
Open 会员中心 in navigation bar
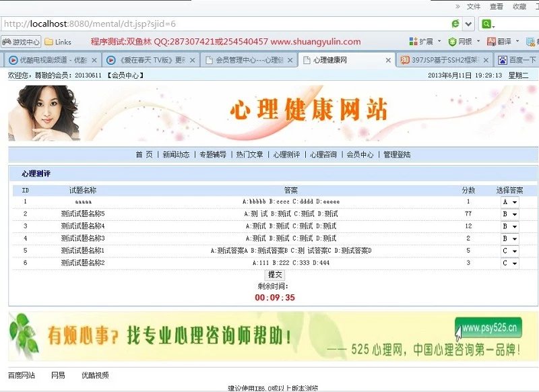pyautogui.click(x=360, y=154)
